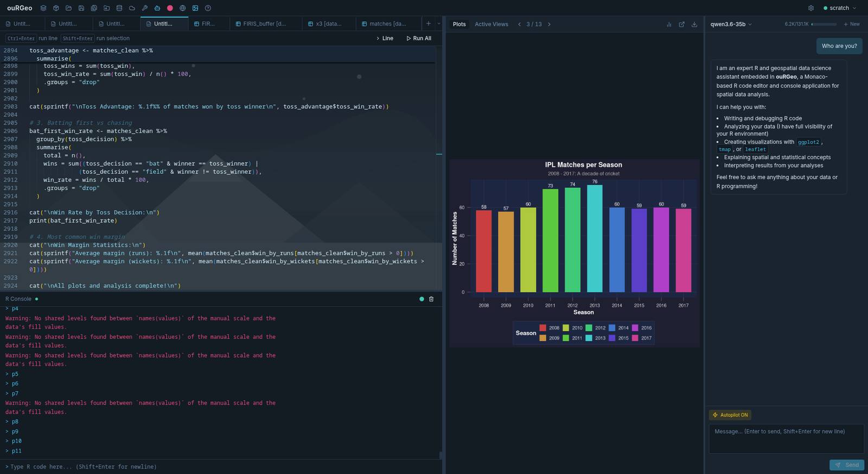Focus the chat message input box
The width and height of the screenshot is (868, 474).
(786, 439)
